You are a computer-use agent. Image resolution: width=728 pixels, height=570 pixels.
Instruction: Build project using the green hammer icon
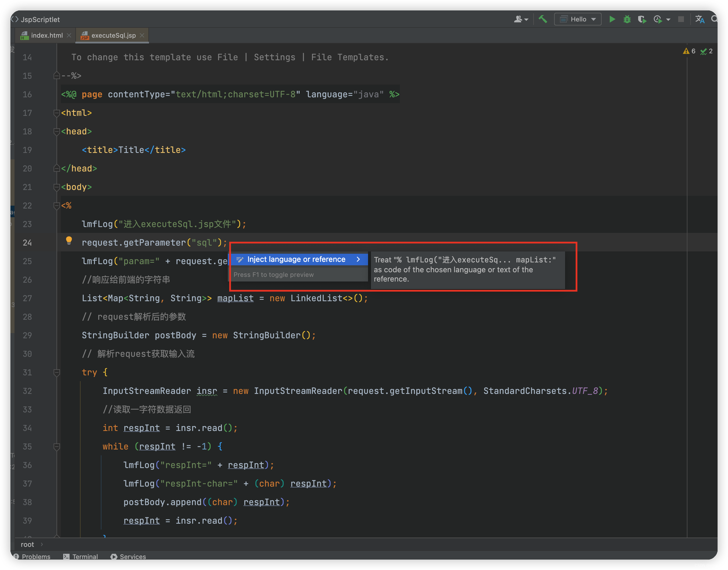tap(543, 19)
